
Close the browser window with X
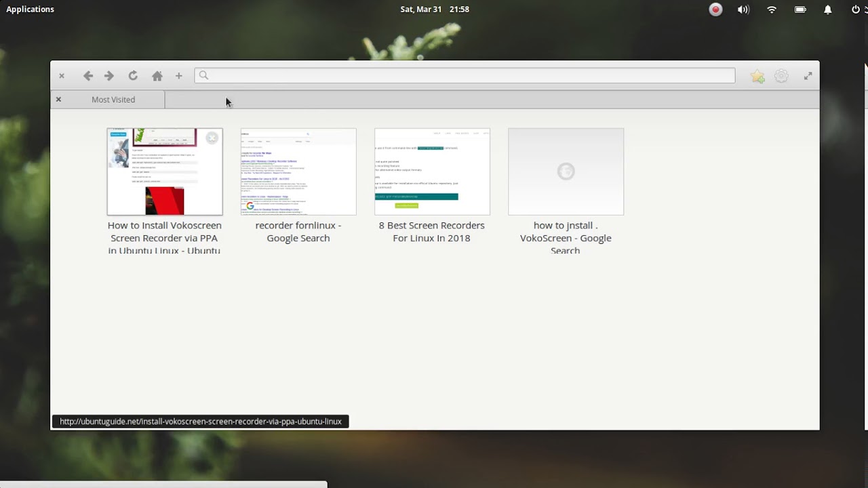pyautogui.click(x=62, y=76)
